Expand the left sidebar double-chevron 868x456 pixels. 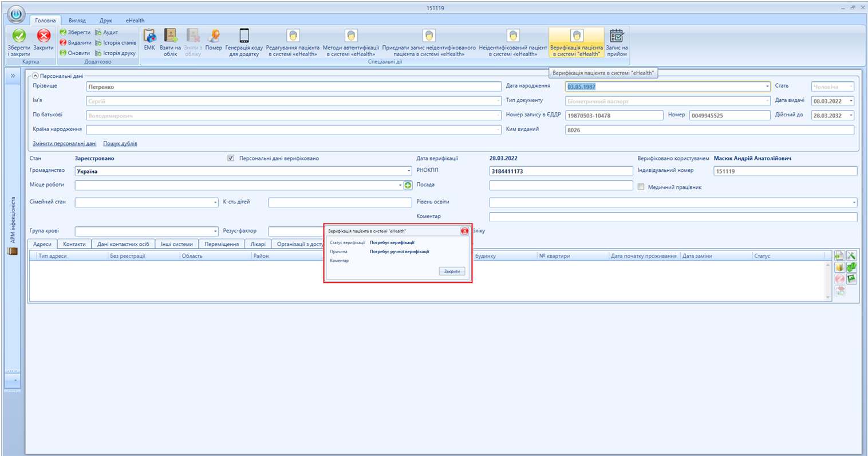(x=13, y=76)
